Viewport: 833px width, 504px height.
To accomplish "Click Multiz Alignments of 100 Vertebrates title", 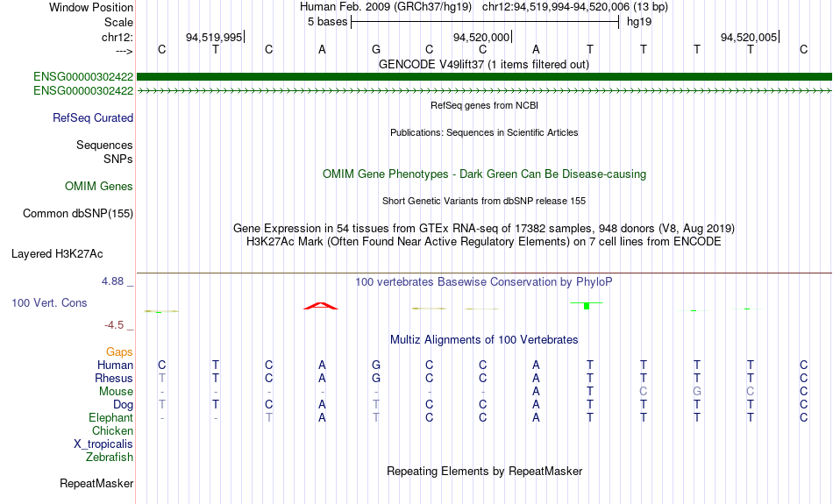I will coord(484,340).
